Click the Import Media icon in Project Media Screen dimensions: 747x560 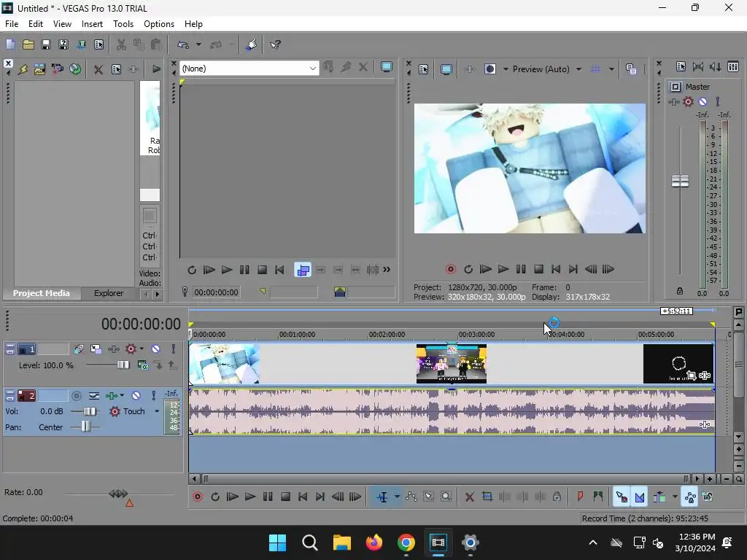pyautogui.click(x=39, y=69)
